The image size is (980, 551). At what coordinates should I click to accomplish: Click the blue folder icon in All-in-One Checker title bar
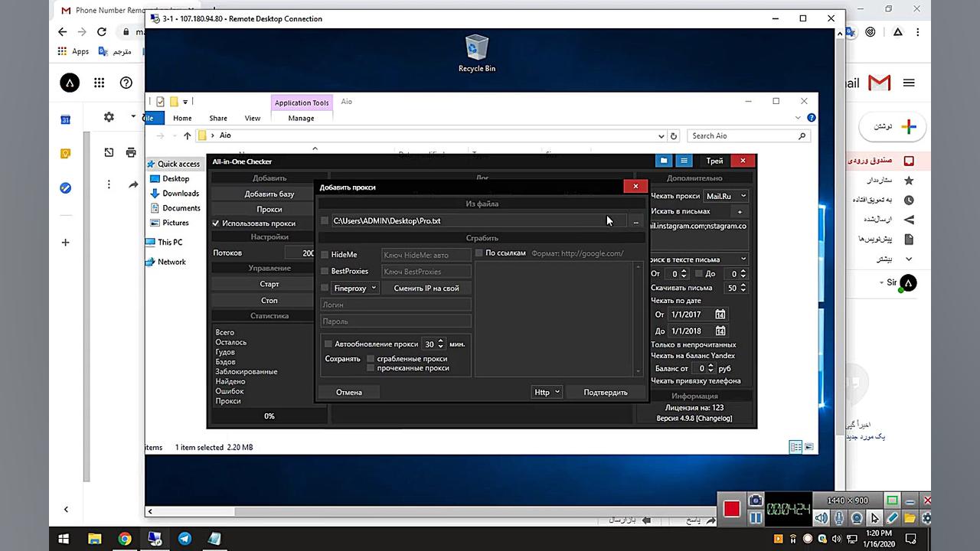664,161
